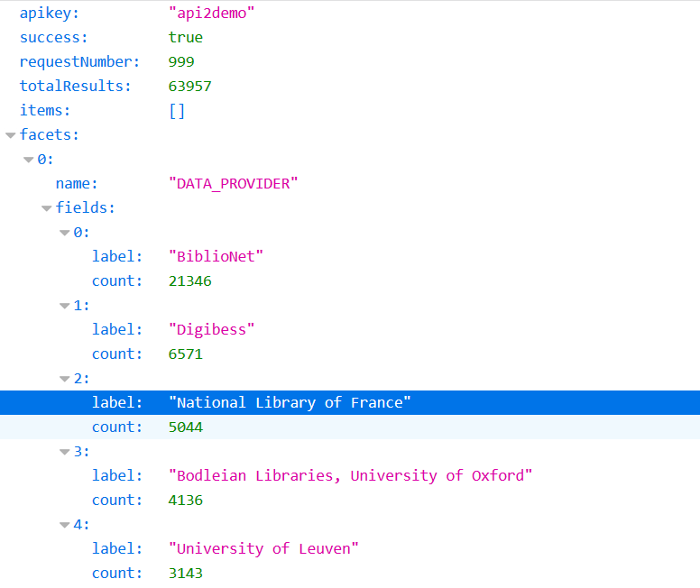Collapse the facets node
Viewport: 700px width, 588px height.
tap(10, 135)
